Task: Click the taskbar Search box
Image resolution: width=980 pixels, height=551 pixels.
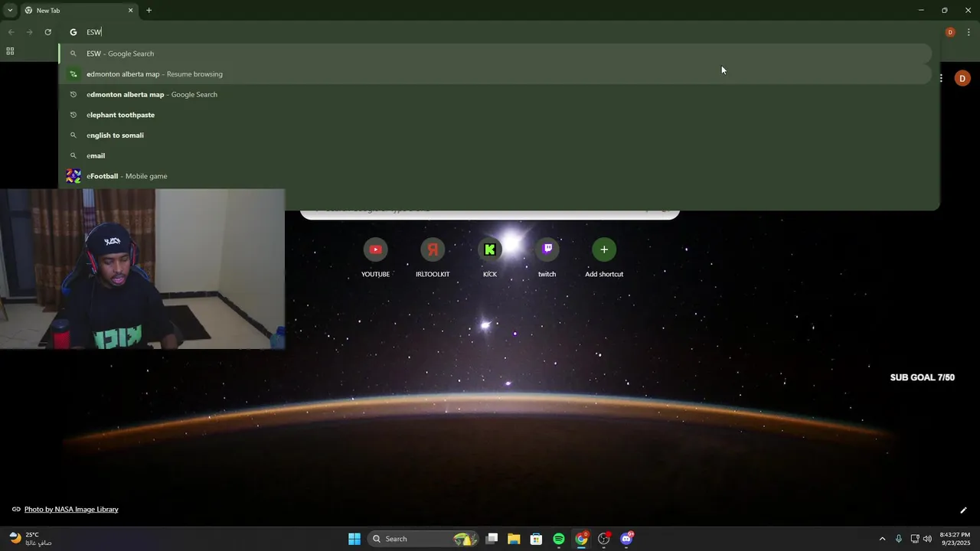Action: pos(423,539)
